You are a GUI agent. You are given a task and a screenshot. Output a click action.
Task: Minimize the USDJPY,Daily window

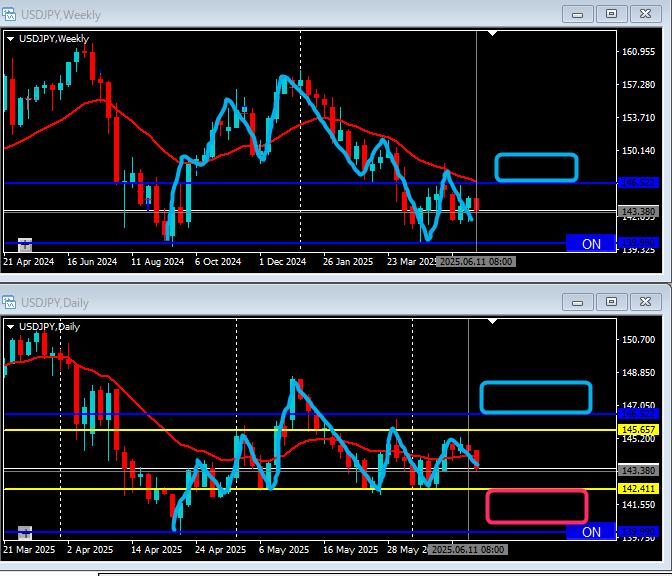tap(578, 302)
